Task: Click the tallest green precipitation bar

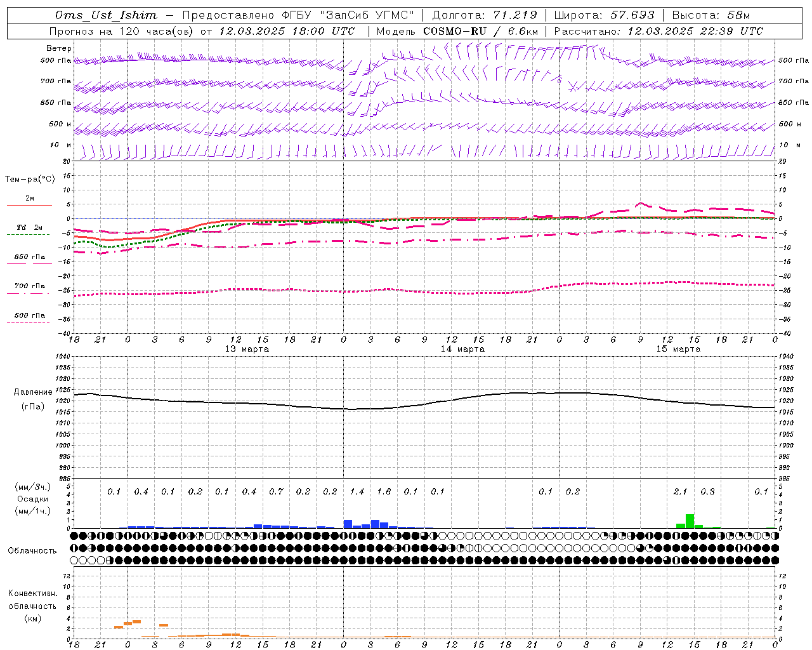Action: click(690, 521)
